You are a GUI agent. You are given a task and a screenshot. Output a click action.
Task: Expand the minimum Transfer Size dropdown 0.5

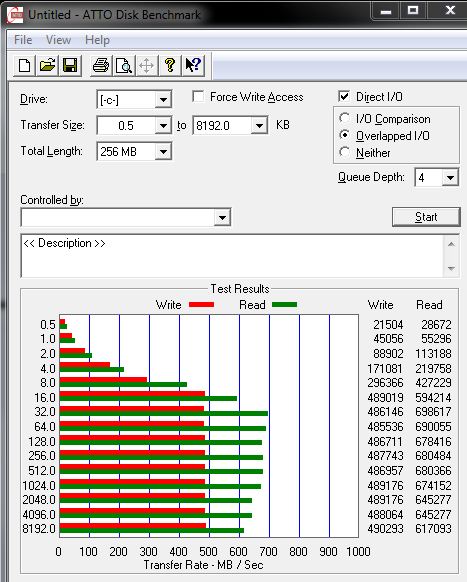163,125
